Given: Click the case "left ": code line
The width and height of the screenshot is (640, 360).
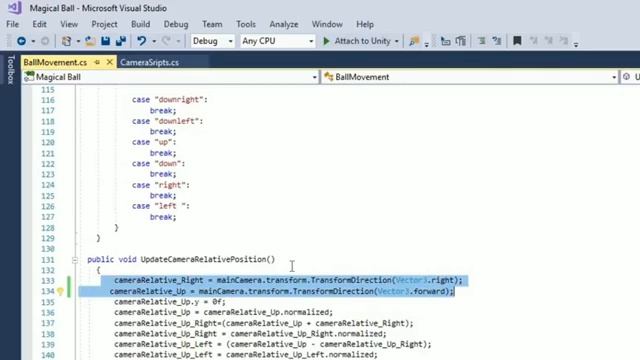Looking at the screenshot, I should (x=161, y=206).
